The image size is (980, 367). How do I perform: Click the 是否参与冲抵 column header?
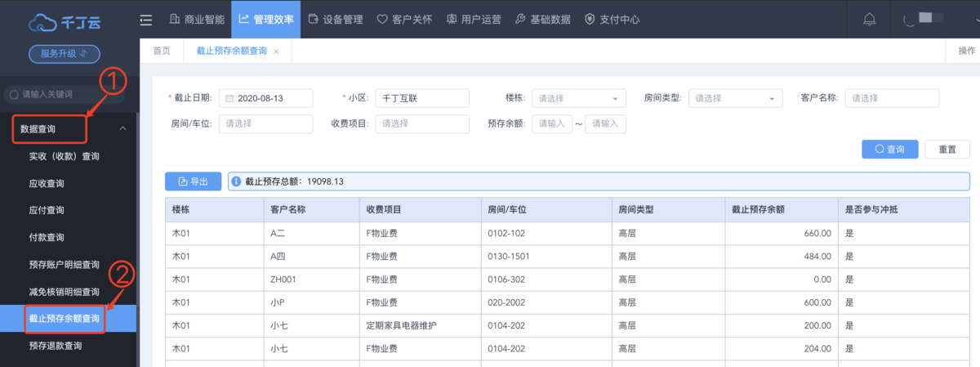pyautogui.click(x=904, y=209)
